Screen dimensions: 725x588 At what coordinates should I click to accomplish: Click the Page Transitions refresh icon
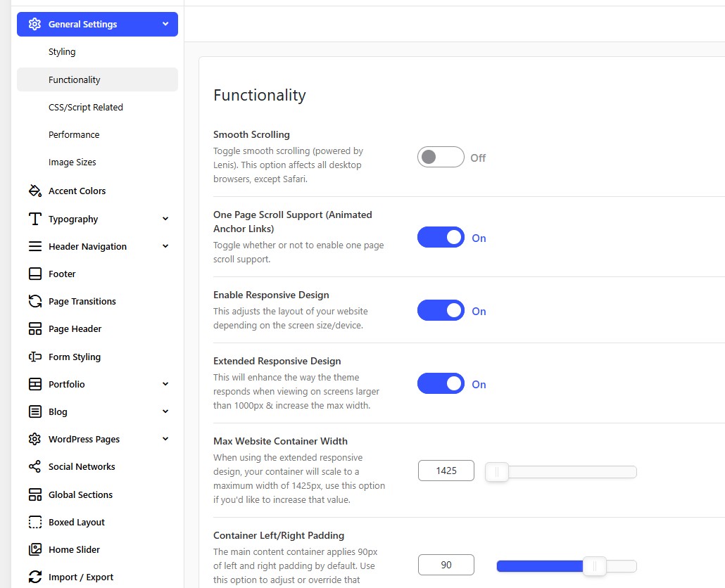click(34, 301)
